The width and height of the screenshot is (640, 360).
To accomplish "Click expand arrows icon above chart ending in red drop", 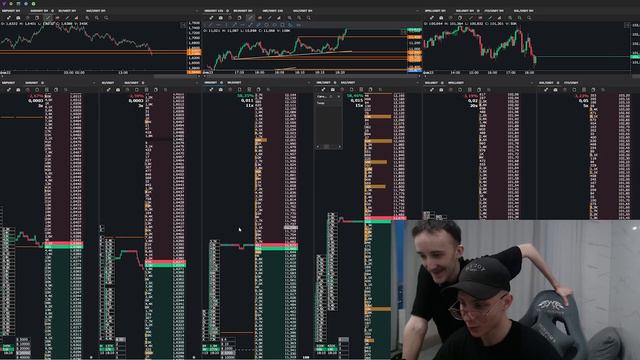I will click(431, 18).
